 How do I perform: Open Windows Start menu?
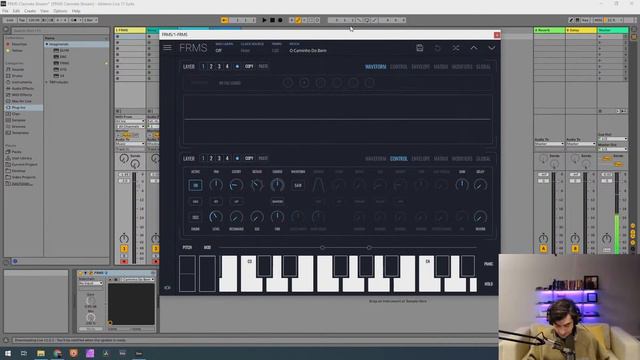coord(8,353)
